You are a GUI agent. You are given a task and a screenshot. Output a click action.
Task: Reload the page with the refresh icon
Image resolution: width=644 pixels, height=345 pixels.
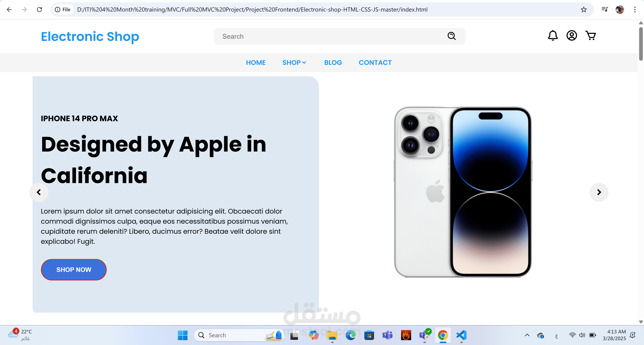39,10
